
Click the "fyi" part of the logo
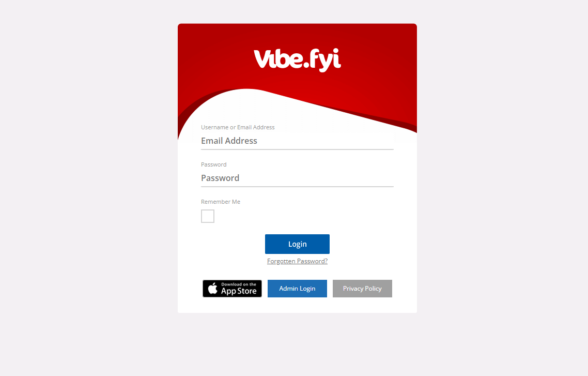[326, 59]
